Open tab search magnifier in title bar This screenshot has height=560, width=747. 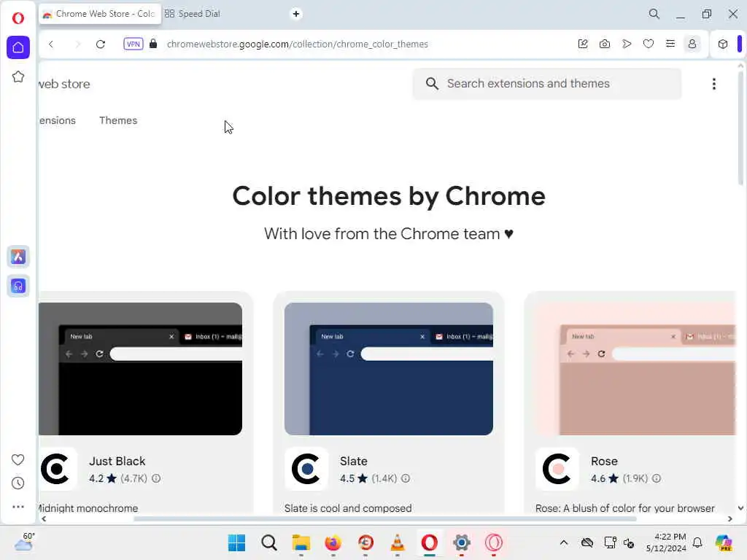(654, 14)
